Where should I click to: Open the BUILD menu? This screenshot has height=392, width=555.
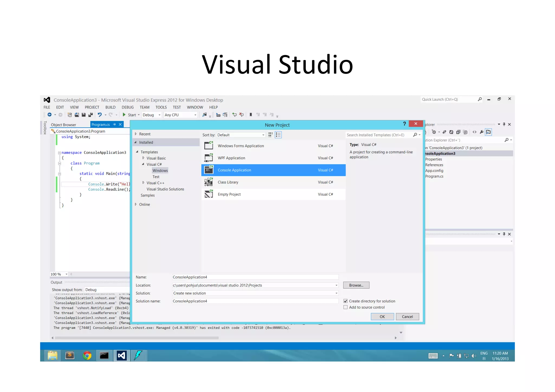click(x=110, y=107)
